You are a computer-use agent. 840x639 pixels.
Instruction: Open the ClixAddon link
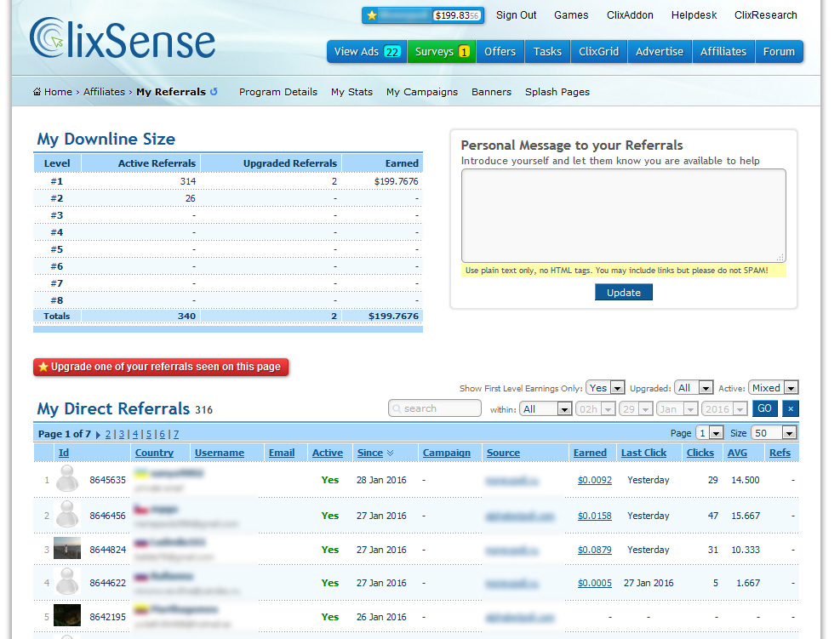coord(630,15)
